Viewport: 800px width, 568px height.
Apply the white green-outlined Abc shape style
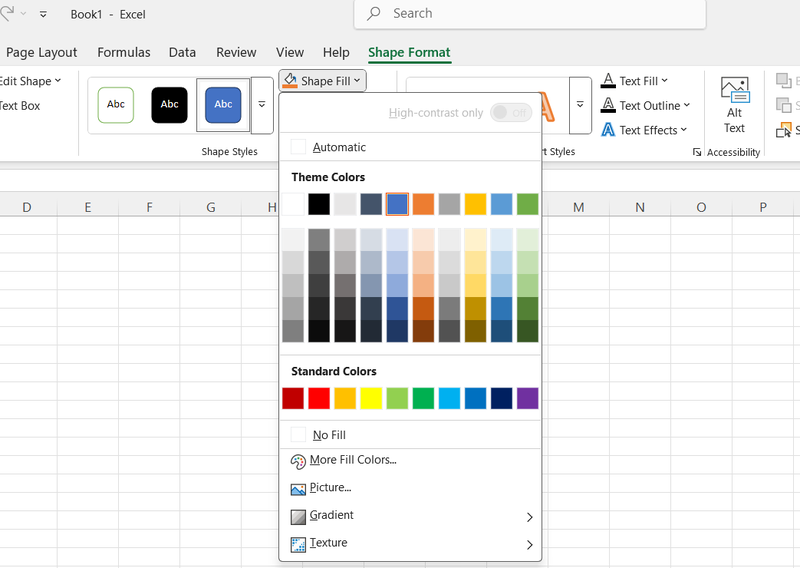116,105
